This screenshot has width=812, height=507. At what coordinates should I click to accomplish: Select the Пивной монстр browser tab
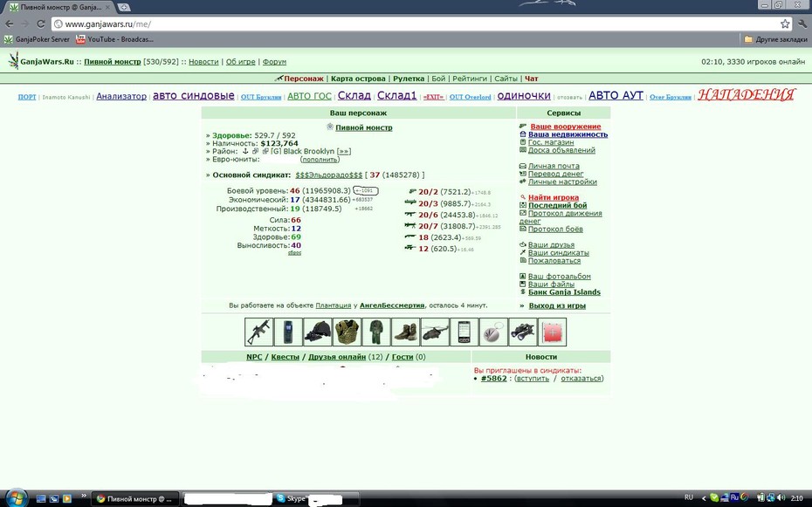coord(59,7)
